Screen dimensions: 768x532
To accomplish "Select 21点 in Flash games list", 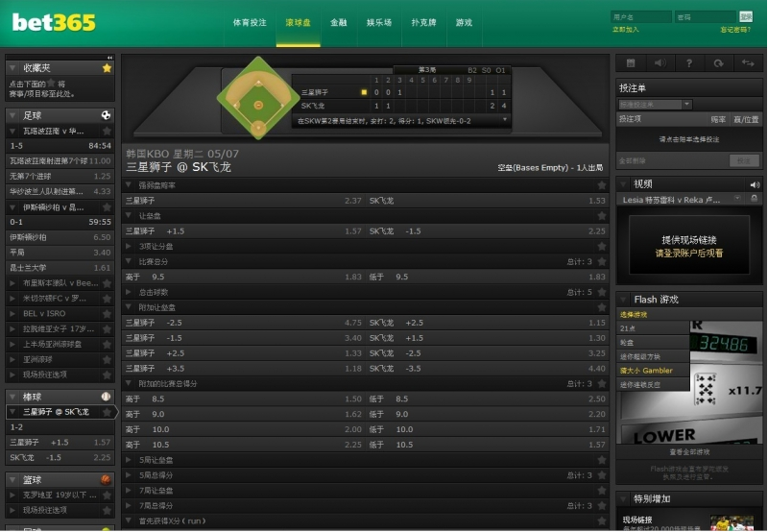I will (x=653, y=328).
